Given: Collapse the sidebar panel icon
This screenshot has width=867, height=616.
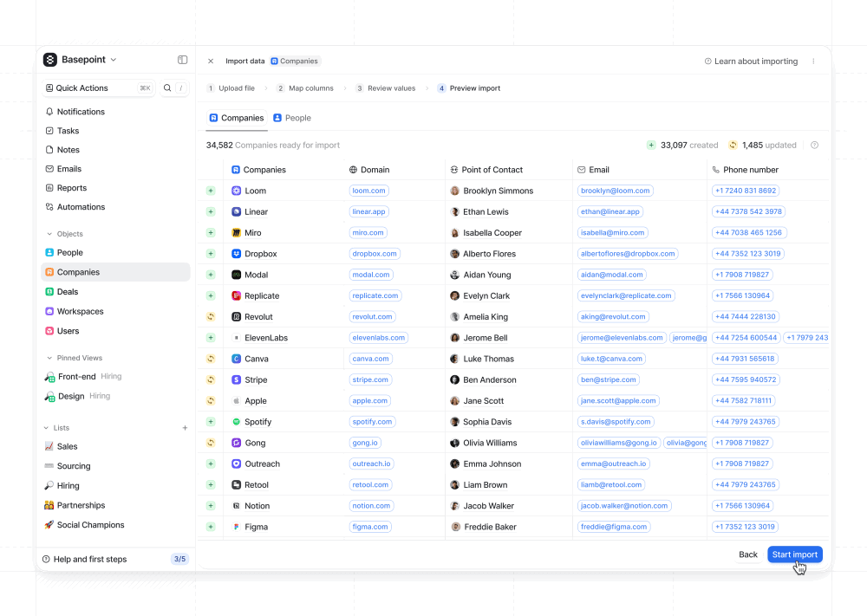Looking at the screenshot, I should tap(182, 60).
